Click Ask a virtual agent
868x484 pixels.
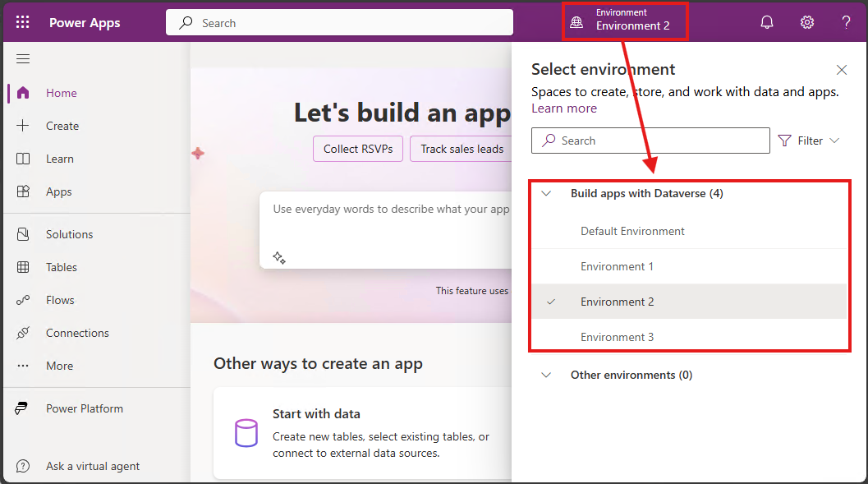click(93, 466)
